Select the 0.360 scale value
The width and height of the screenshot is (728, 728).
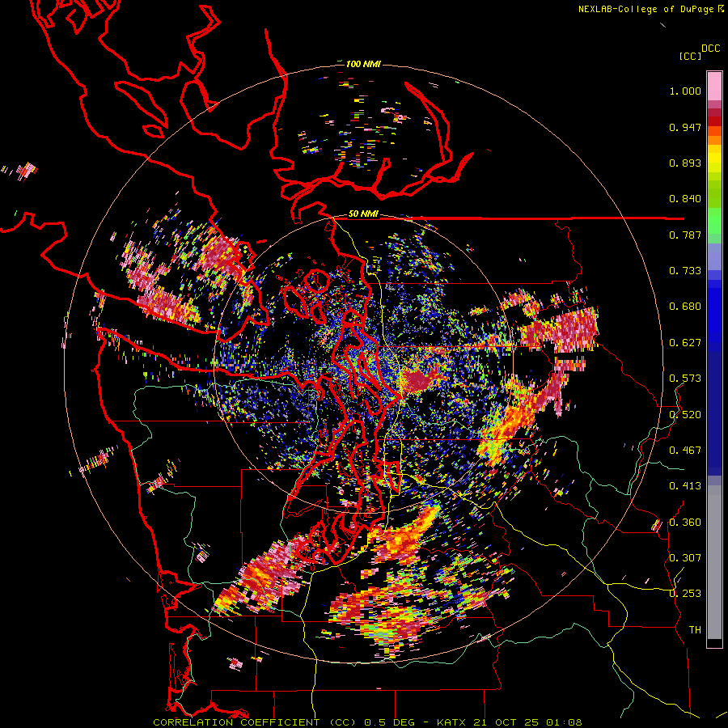(685, 522)
